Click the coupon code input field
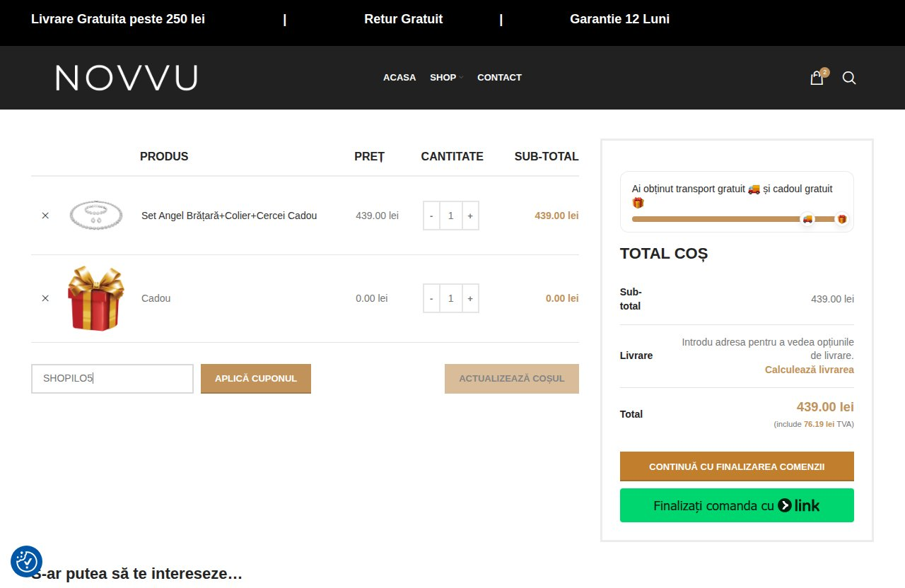The image size is (905, 588). (x=112, y=379)
